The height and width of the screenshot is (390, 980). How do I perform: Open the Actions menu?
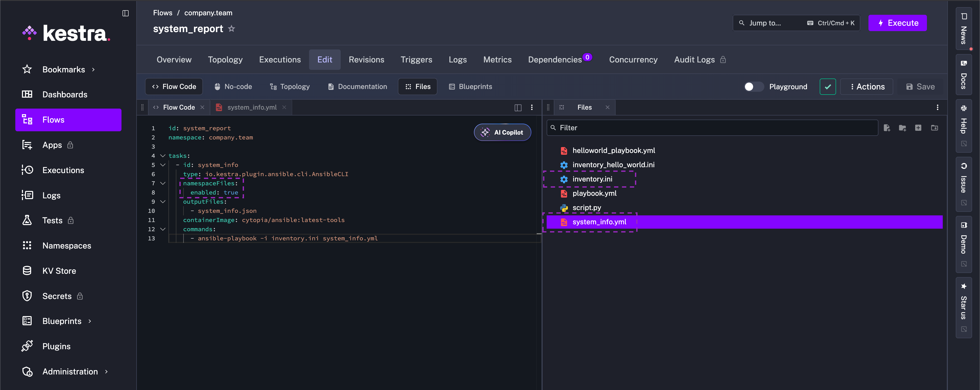867,86
